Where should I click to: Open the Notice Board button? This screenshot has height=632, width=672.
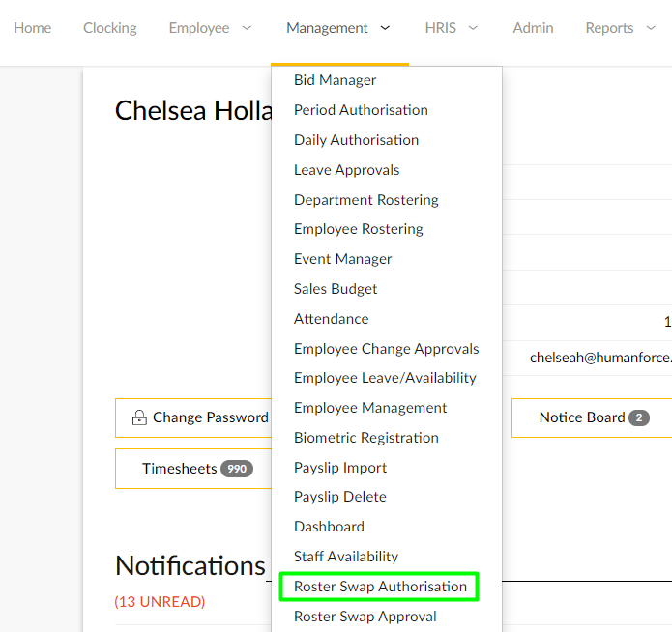592,417
